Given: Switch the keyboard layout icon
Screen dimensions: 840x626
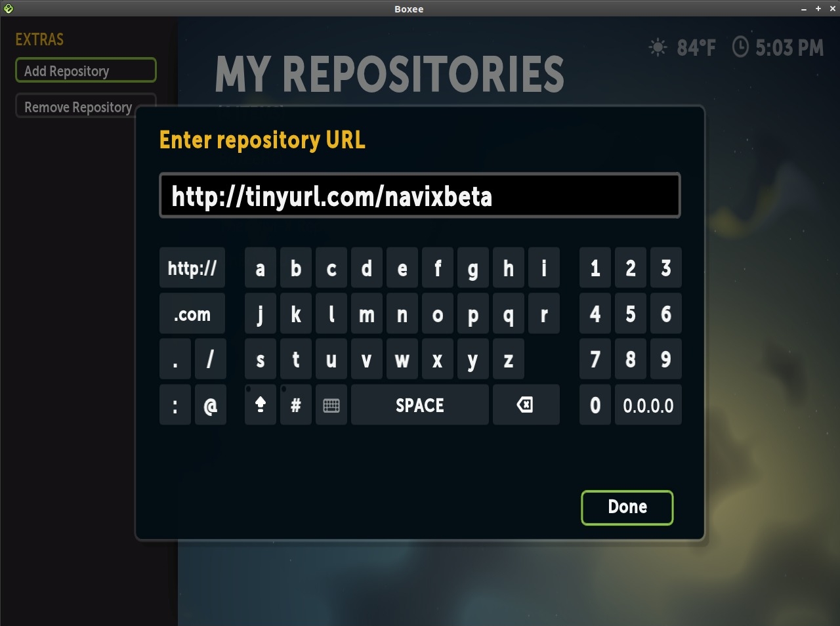Looking at the screenshot, I should 331,405.
